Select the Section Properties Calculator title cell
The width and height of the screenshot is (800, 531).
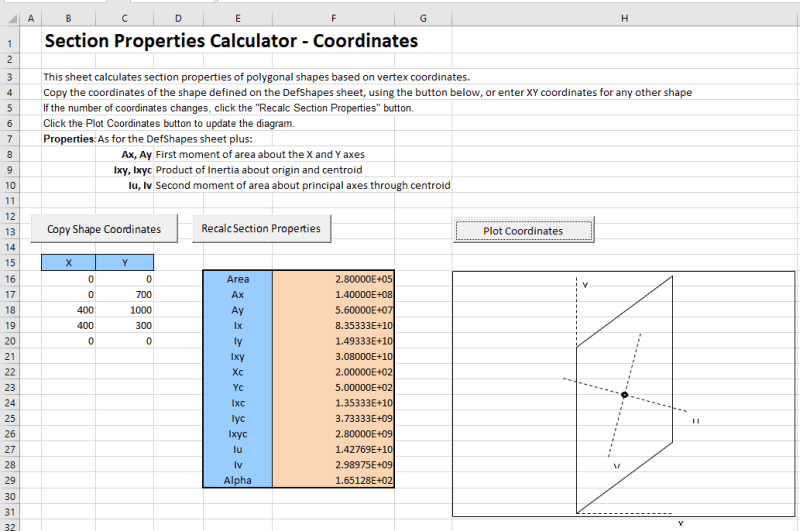tap(231, 41)
